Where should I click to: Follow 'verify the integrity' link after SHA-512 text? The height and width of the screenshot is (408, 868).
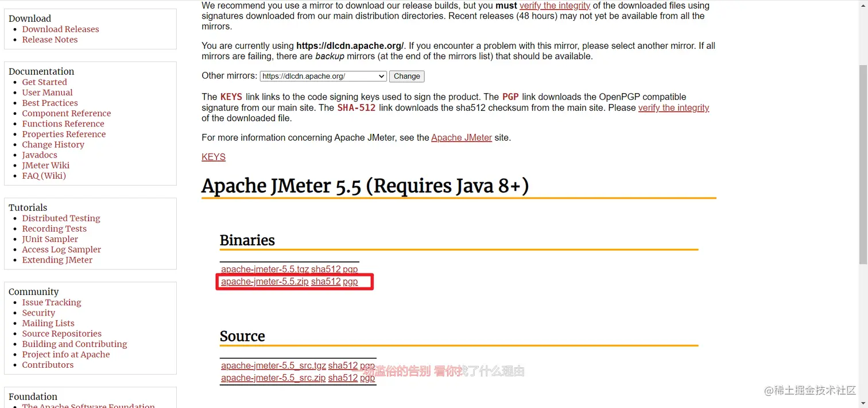[673, 107]
